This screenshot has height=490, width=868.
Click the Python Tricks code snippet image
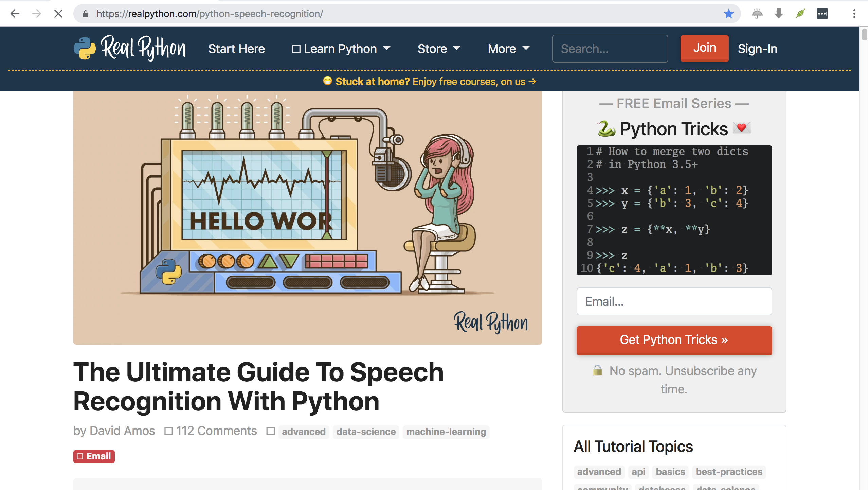click(674, 210)
